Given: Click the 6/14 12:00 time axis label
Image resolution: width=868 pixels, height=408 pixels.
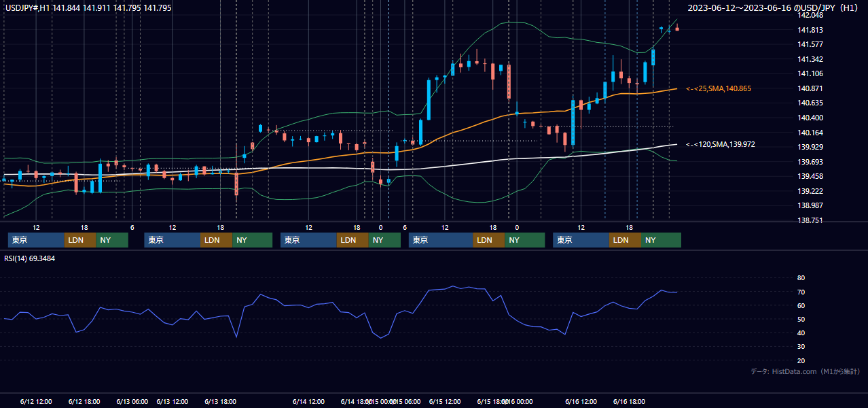Looking at the screenshot, I should click(308, 401).
